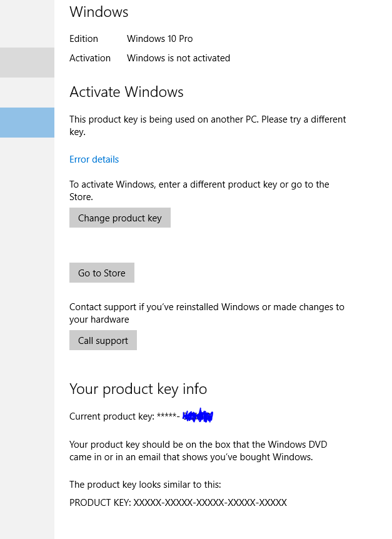Choose the gray sidebar item near the top
The image size is (392, 539).
tap(27, 62)
